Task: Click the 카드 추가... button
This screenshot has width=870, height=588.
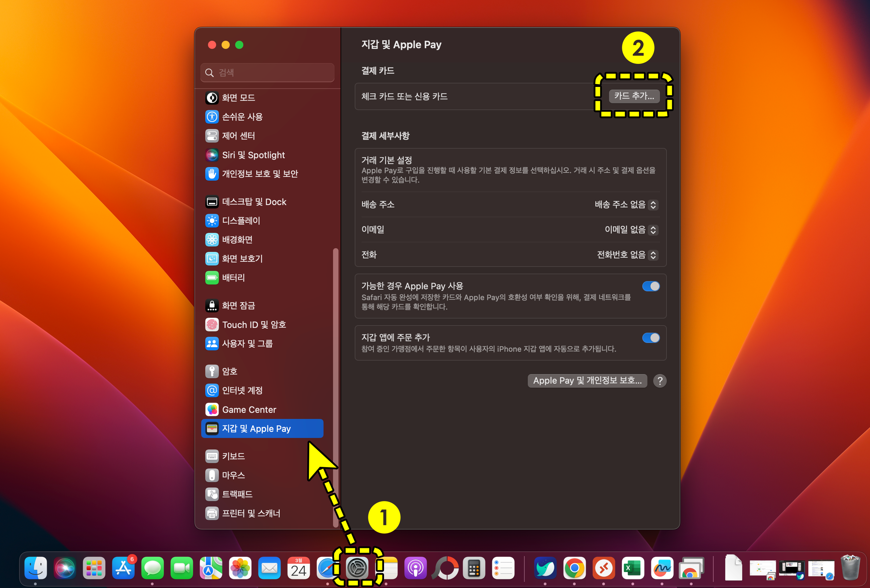Action: click(x=634, y=96)
